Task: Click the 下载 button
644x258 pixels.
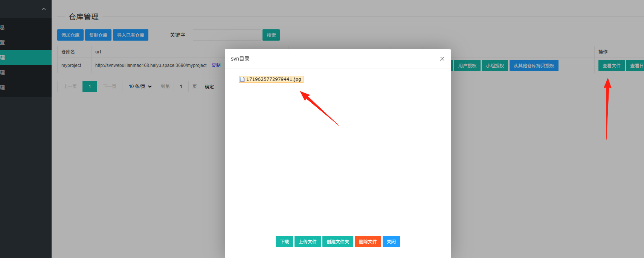Action: pos(284,241)
